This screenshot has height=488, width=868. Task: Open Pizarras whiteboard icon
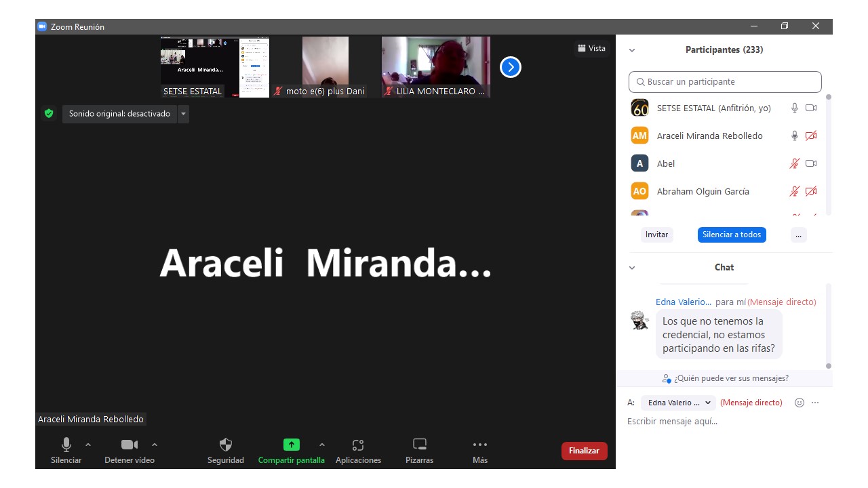420,445
